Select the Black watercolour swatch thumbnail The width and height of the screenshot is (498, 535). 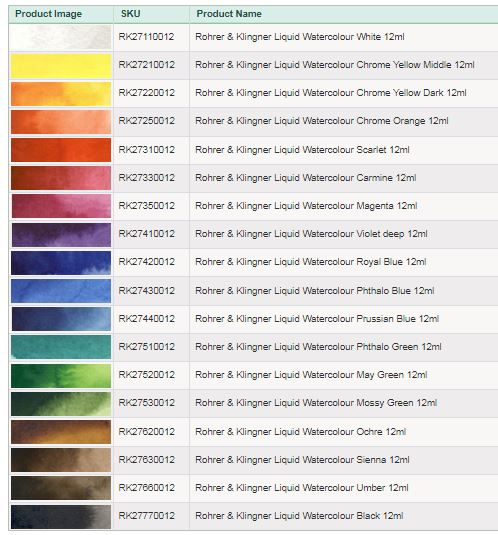61,517
